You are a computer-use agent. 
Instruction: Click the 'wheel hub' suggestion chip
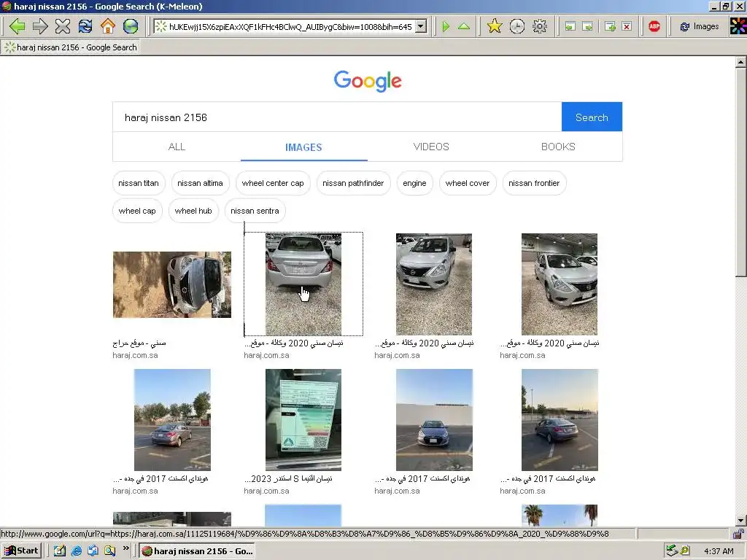tap(193, 211)
